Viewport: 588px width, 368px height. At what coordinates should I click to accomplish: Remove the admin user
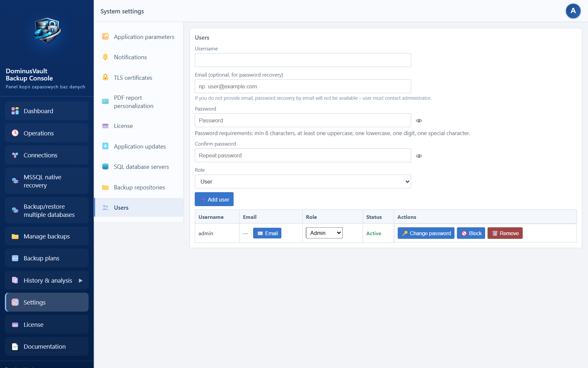click(505, 233)
